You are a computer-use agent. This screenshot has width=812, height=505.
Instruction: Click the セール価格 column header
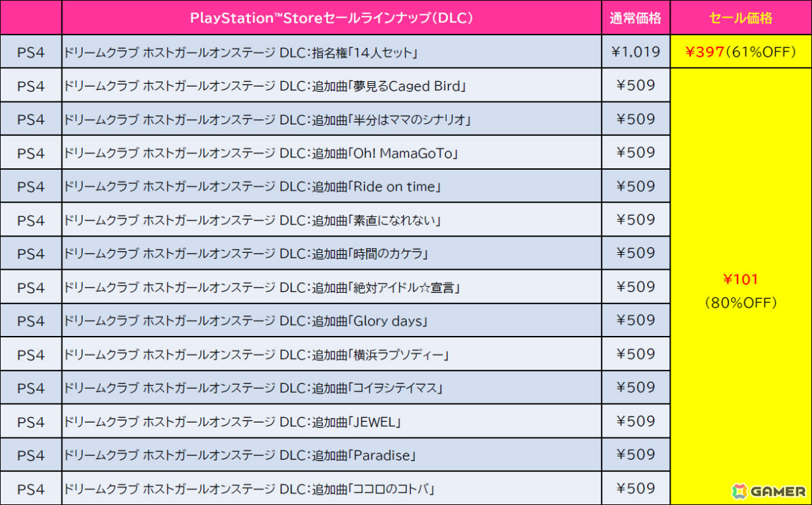pos(741,18)
